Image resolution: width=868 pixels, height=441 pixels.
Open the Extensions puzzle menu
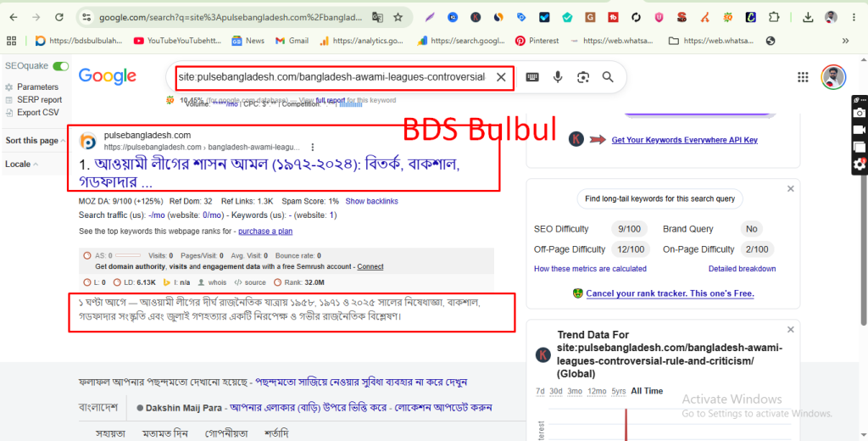tap(774, 17)
